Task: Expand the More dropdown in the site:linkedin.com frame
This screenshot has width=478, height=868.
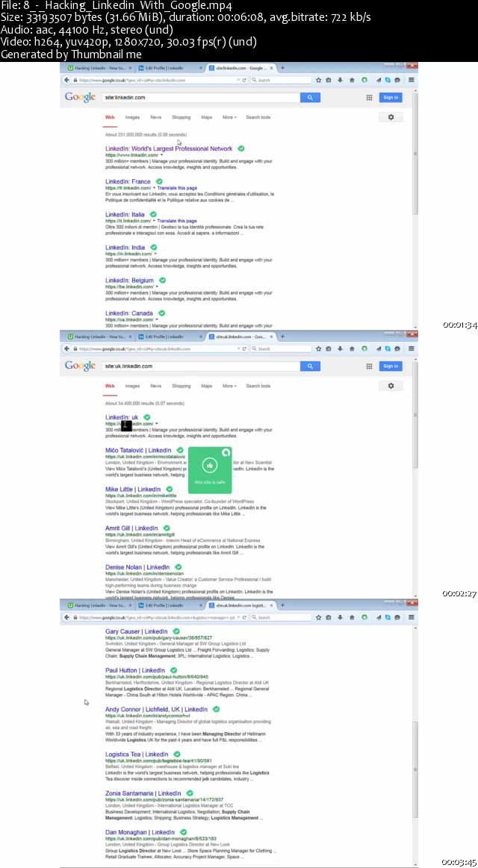Action: [x=229, y=117]
